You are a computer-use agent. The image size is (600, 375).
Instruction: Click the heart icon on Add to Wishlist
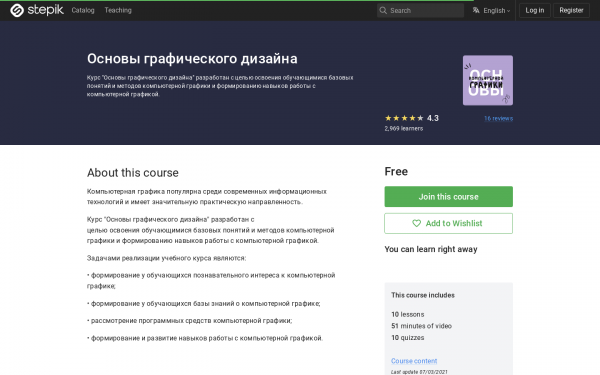pos(416,223)
